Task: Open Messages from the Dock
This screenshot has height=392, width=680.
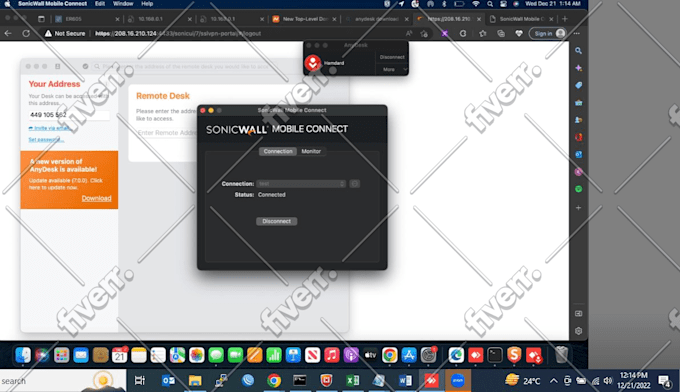Action: 216,355
